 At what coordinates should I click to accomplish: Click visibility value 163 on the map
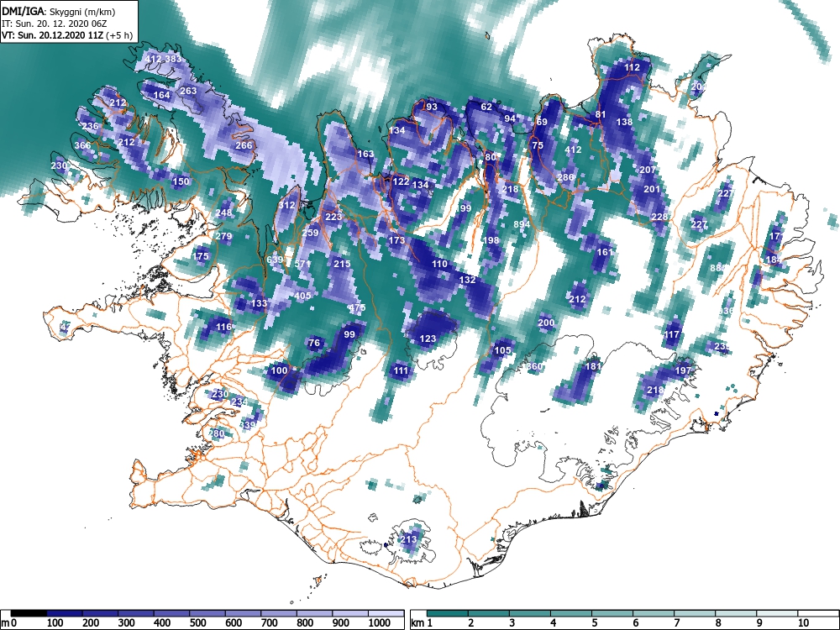pos(365,154)
